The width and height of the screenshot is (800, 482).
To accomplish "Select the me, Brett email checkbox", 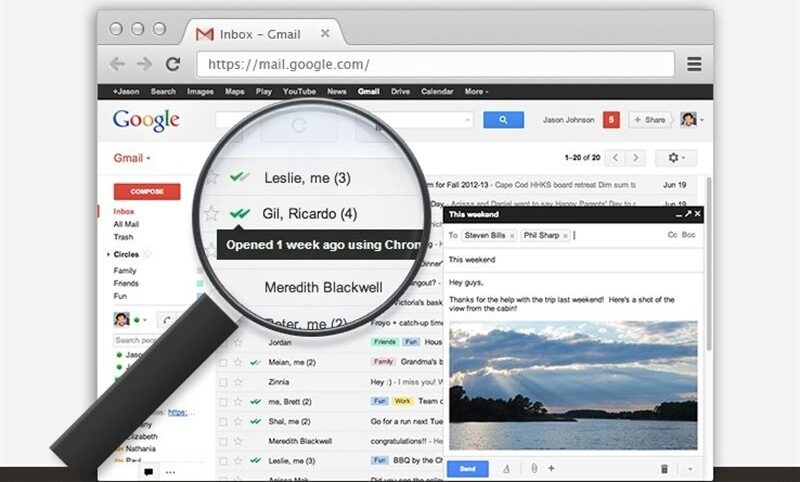I will point(223,402).
